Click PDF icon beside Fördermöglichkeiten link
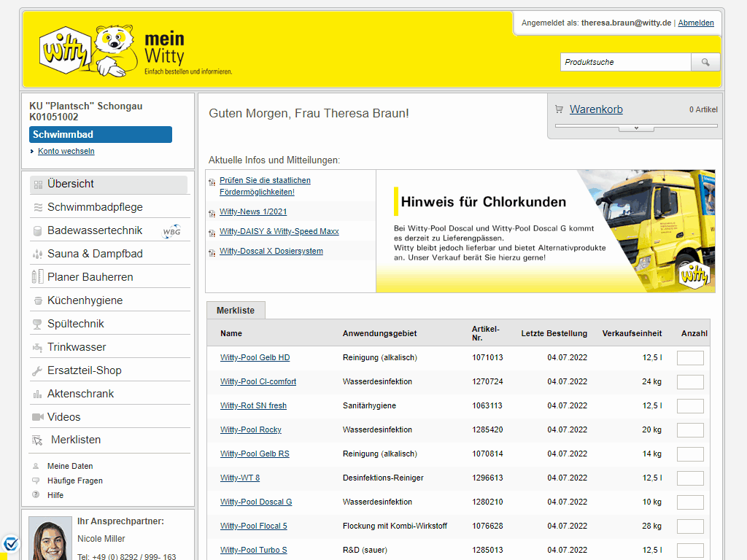The width and height of the screenshot is (747, 560). 212,182
